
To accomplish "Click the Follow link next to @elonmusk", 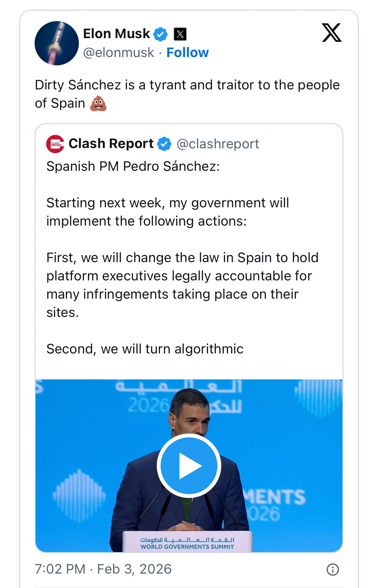I will [188, 53].
